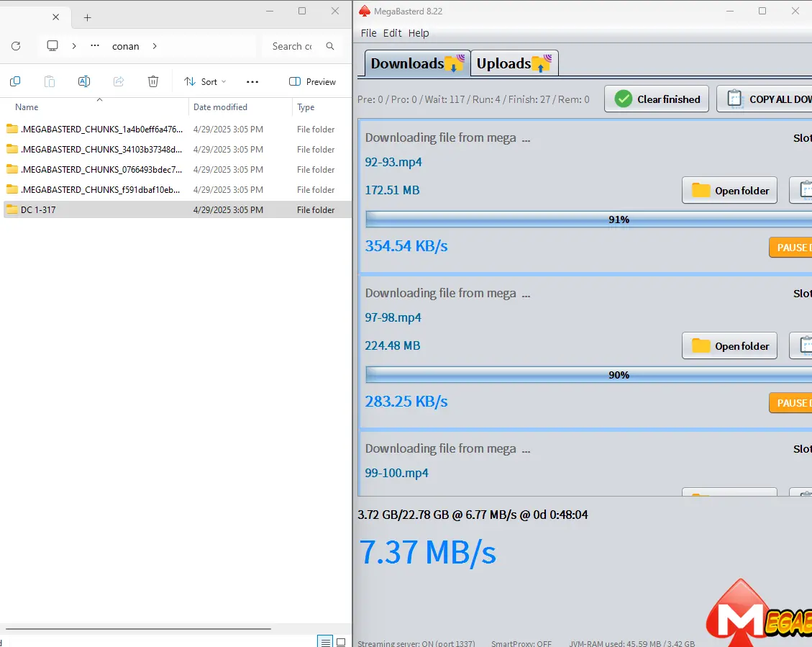The height and width of the screenshot is (647, 812).
Task: Click the Pre/Pro/Wait queue status text
Action: click(x=473, y=99)
